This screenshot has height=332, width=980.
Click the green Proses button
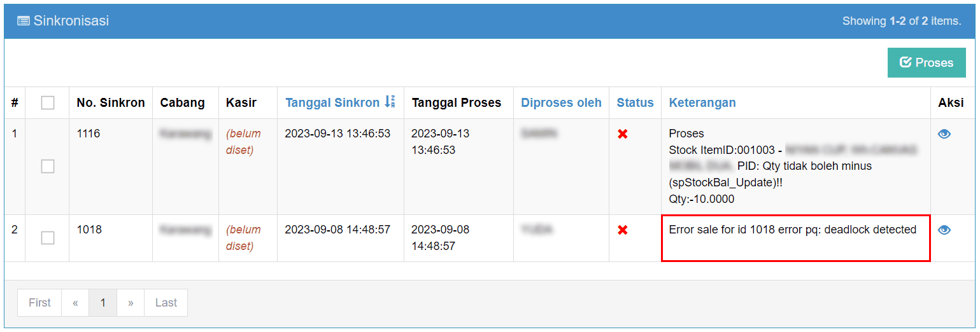pos(927,62)
